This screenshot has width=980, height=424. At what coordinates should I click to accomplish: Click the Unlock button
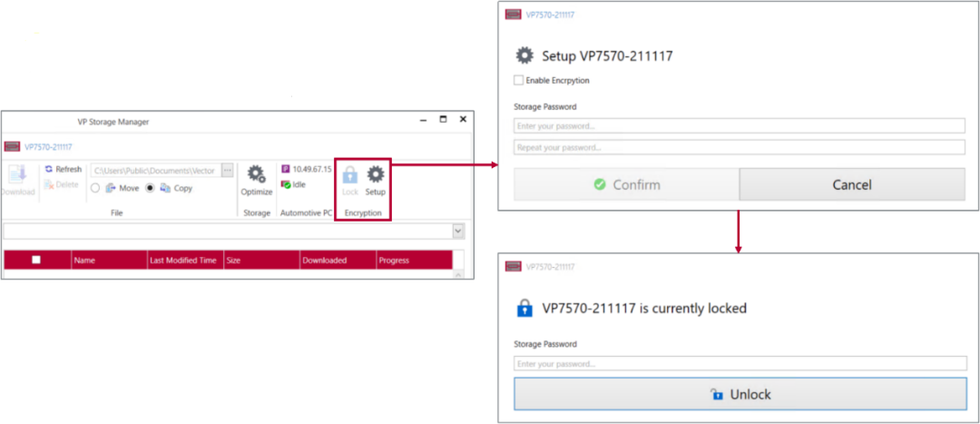[740, 395]
